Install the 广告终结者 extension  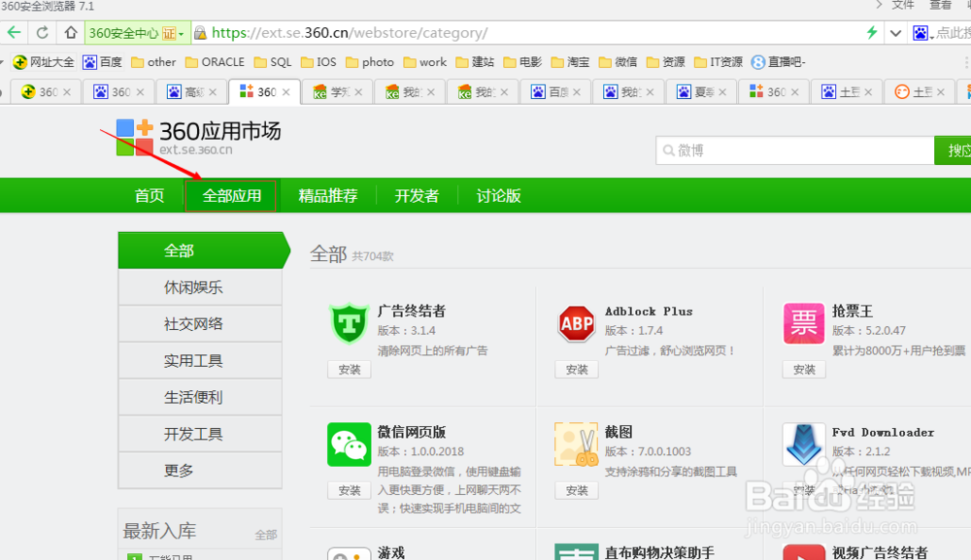[x=350, y=370]
